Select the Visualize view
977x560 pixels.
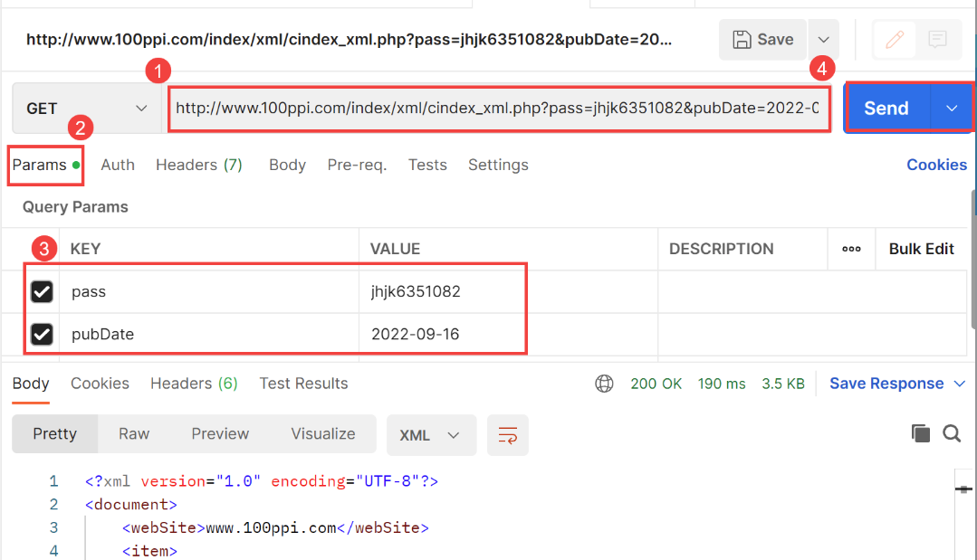click(322, 433)
